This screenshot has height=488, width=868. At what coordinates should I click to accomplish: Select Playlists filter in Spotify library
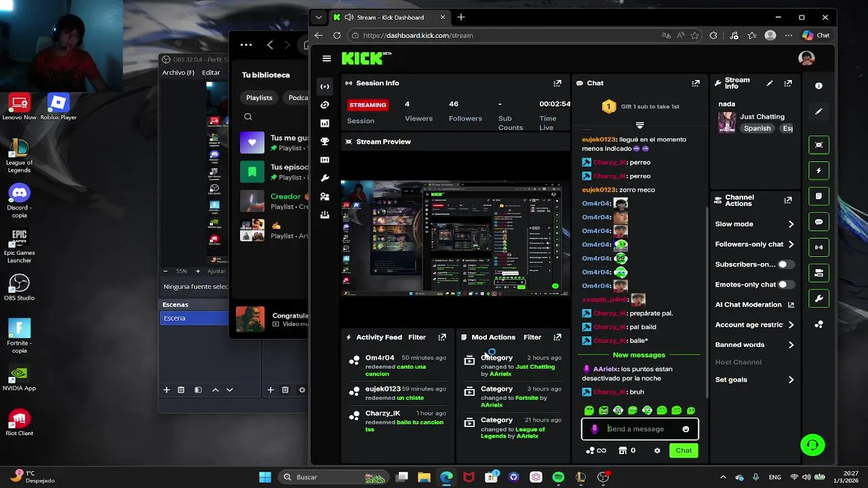coord(259,98)
